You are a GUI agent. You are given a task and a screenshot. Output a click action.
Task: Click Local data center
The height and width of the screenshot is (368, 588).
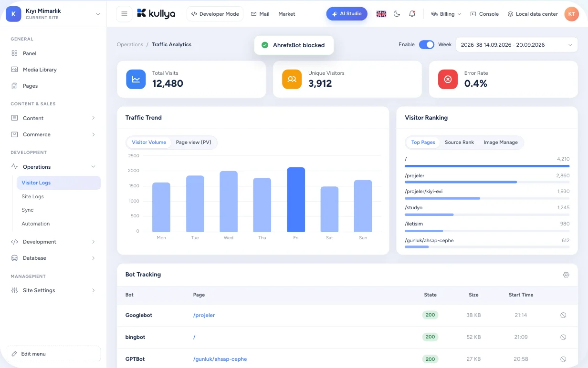[x=533, y=14]
